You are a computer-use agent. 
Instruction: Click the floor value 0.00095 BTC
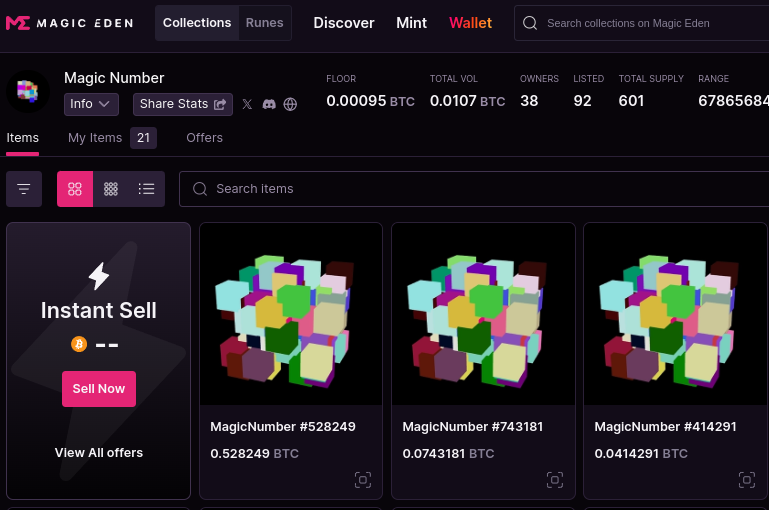click(x=370, y=101)
